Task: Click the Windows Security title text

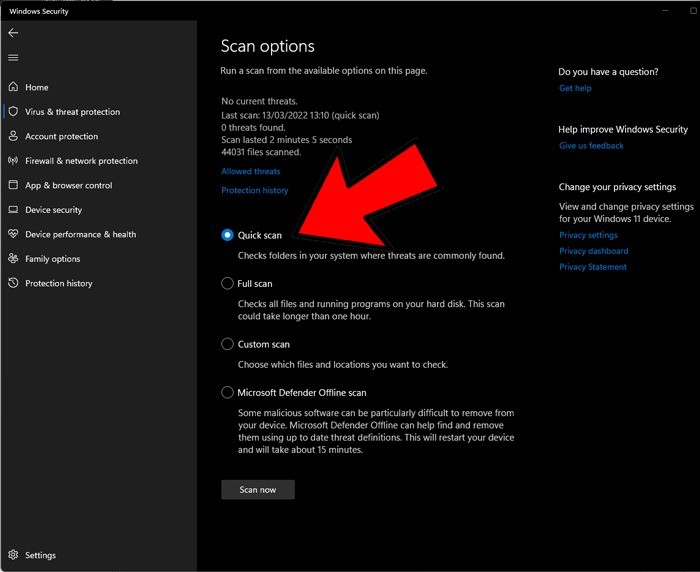Action: click(39, 12)
